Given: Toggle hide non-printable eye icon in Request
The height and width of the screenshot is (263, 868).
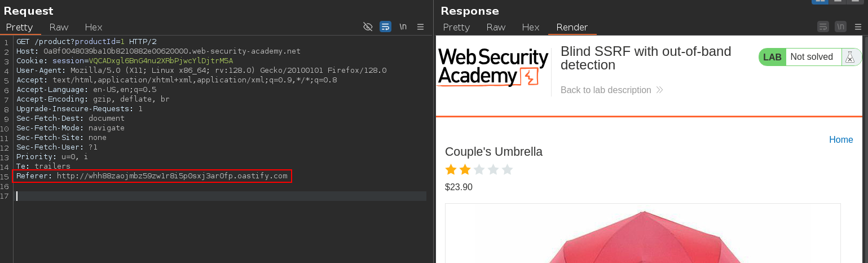Looking at the screenshot, I should tap(368, 27).
